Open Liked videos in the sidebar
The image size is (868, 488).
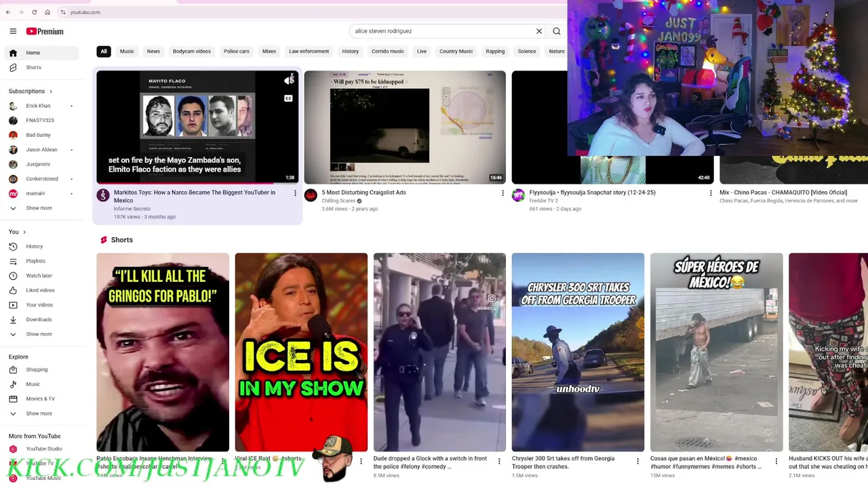tap(43, 290)
